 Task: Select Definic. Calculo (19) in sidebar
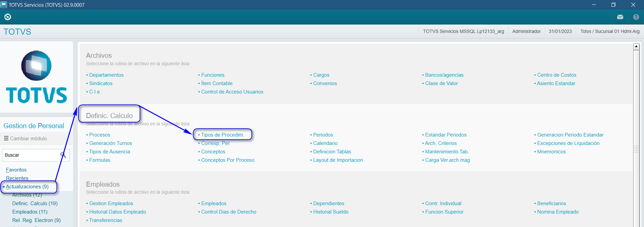point(35,203)
